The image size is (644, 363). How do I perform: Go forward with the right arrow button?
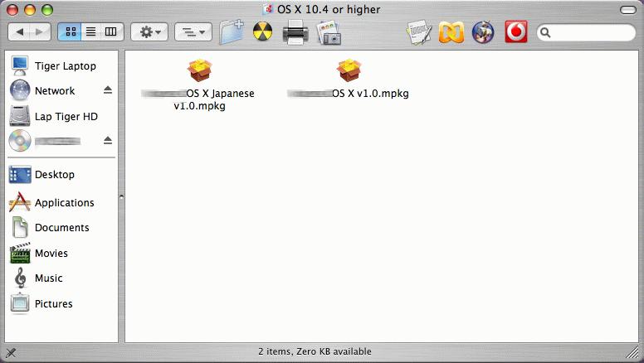[40, 32]
